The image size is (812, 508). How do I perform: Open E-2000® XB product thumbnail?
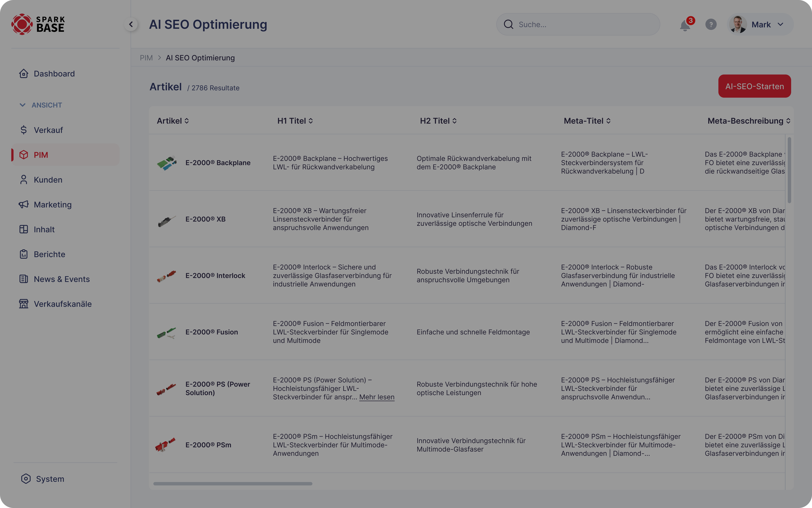pyautogui.click(x=167, y=221)
